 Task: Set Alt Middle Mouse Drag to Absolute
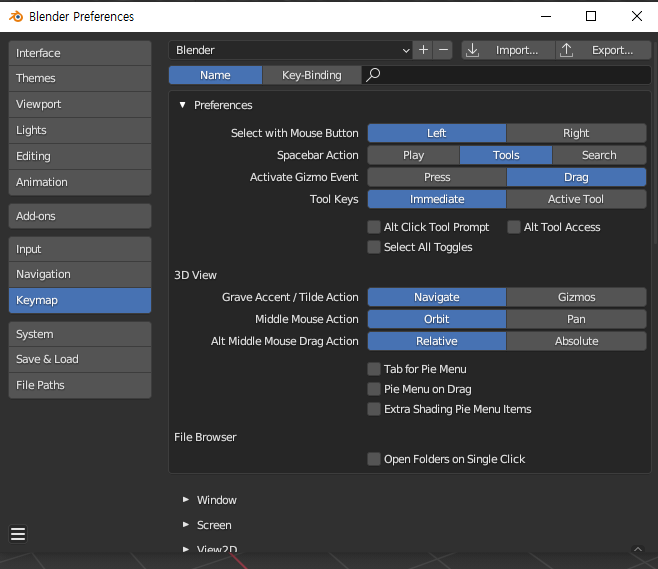click(576, 341)
